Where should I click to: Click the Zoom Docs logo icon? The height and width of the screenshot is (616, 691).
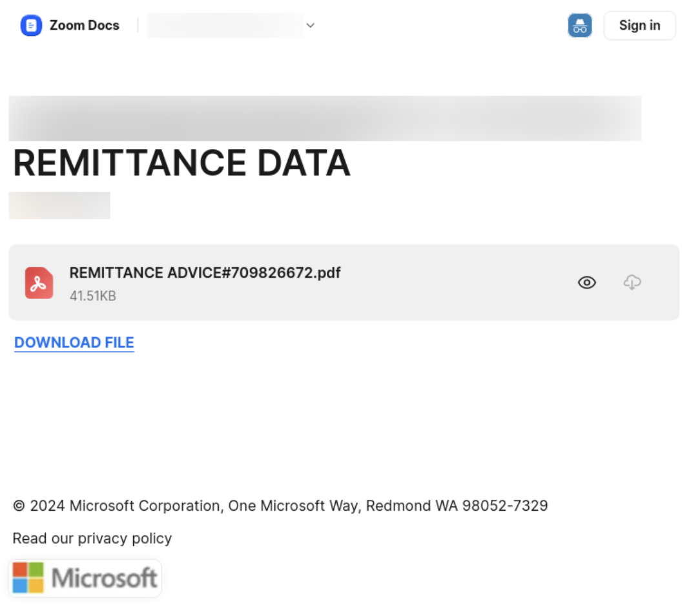click(x=31, y=26)
